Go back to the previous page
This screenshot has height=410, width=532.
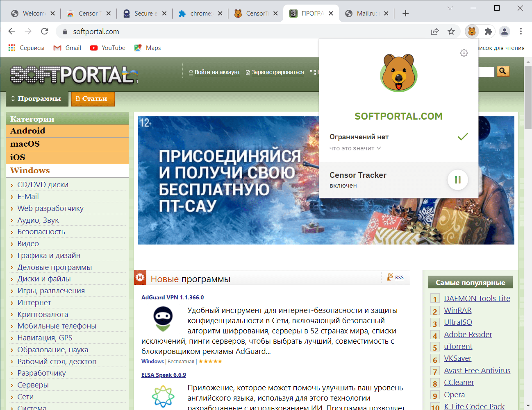(11, 32)
